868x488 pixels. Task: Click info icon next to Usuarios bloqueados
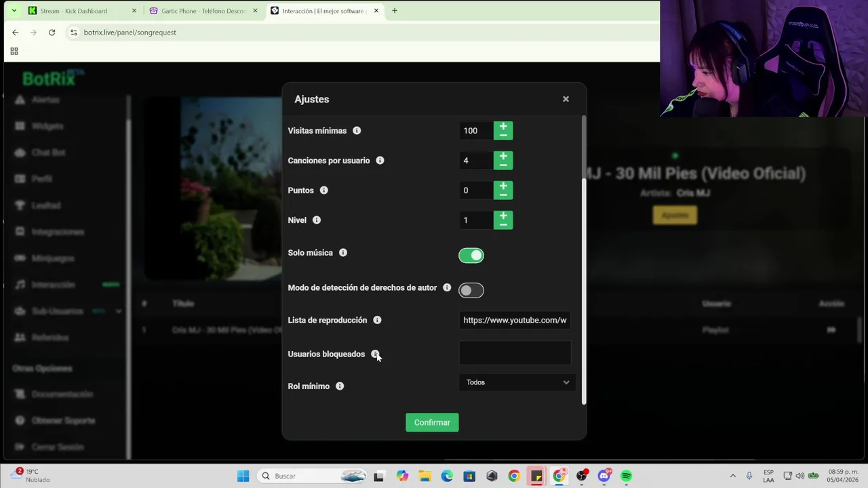375,354
